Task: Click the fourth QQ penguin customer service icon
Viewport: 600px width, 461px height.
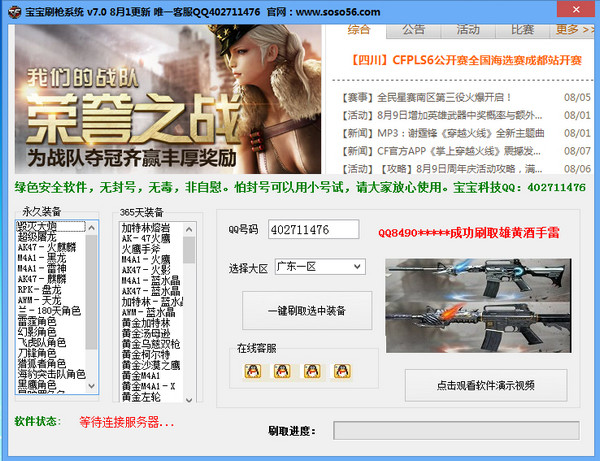Action: 342,371
